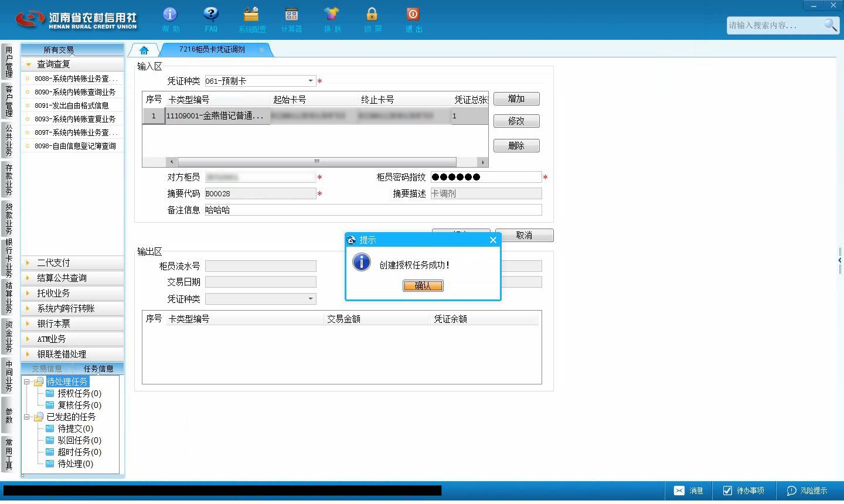
Task: Select 授权任务(0) in task tree
Action: tap(79, 393)
